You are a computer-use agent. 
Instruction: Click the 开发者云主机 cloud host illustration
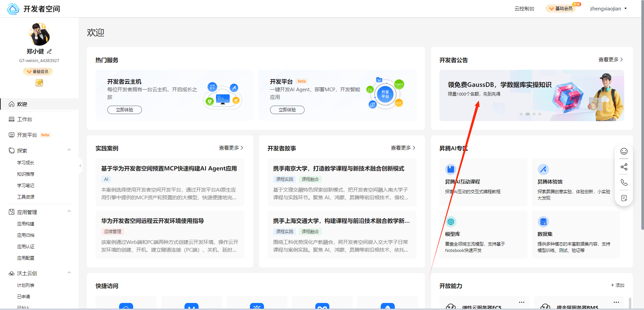(x=223, y=95)
